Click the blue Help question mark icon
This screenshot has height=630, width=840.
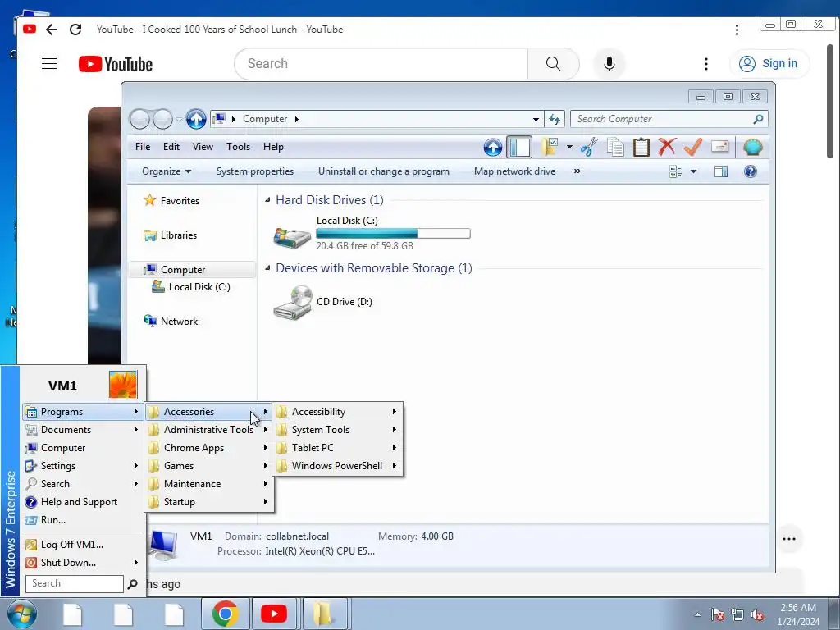[750, 171]
